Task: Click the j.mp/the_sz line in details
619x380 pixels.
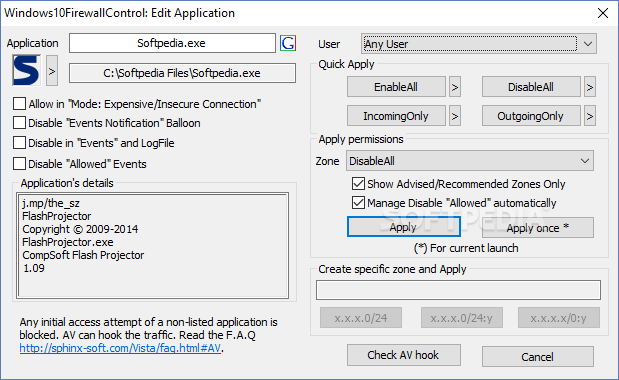Action: point(51,203)
